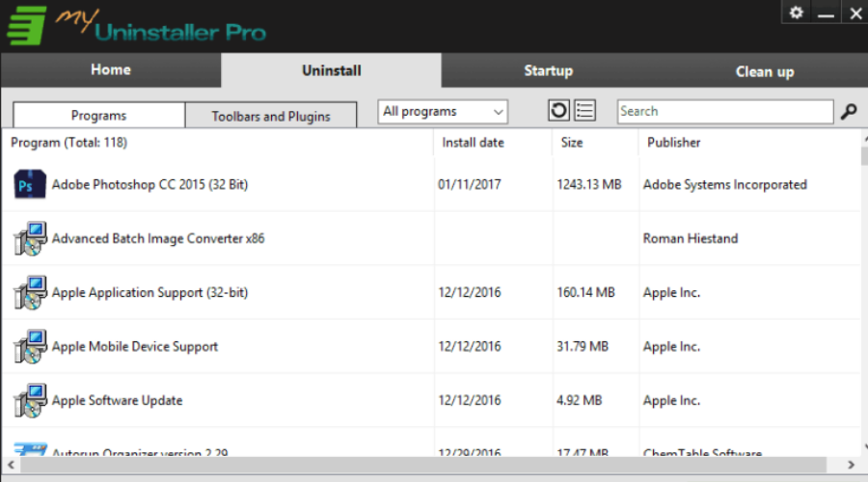This screenshot has height=482, width=868.
Task: Switch to the Home tab
Action: coord(111,69)
